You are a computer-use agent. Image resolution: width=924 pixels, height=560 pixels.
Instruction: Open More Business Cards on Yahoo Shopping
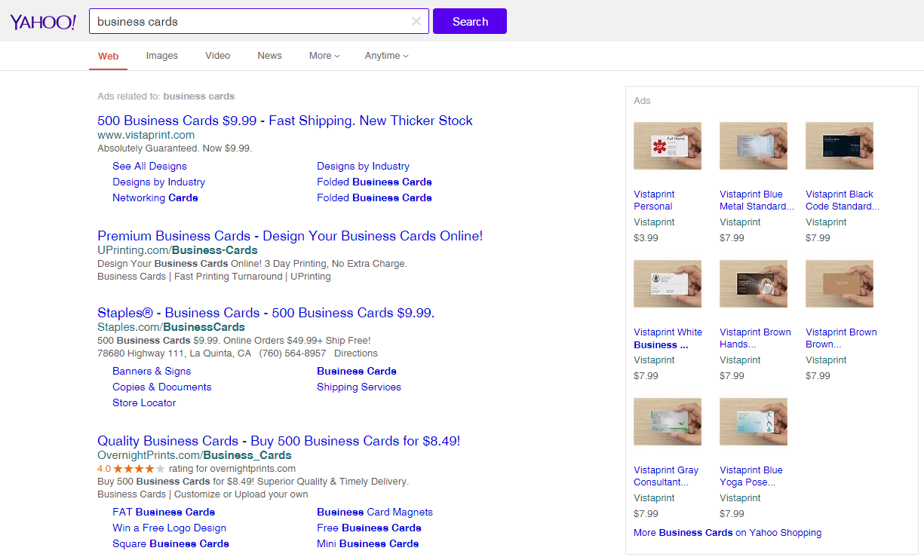pyautogui.click(x=727, y=532)
